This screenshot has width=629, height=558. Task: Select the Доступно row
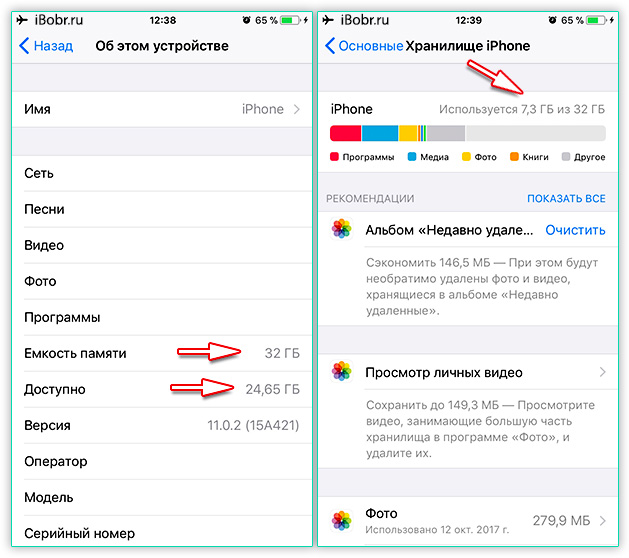[x=162, y=390]
